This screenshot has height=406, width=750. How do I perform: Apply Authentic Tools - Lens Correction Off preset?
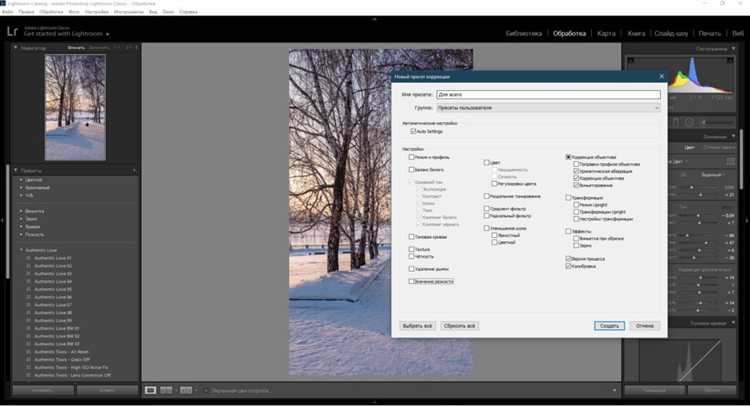[72, 375]
